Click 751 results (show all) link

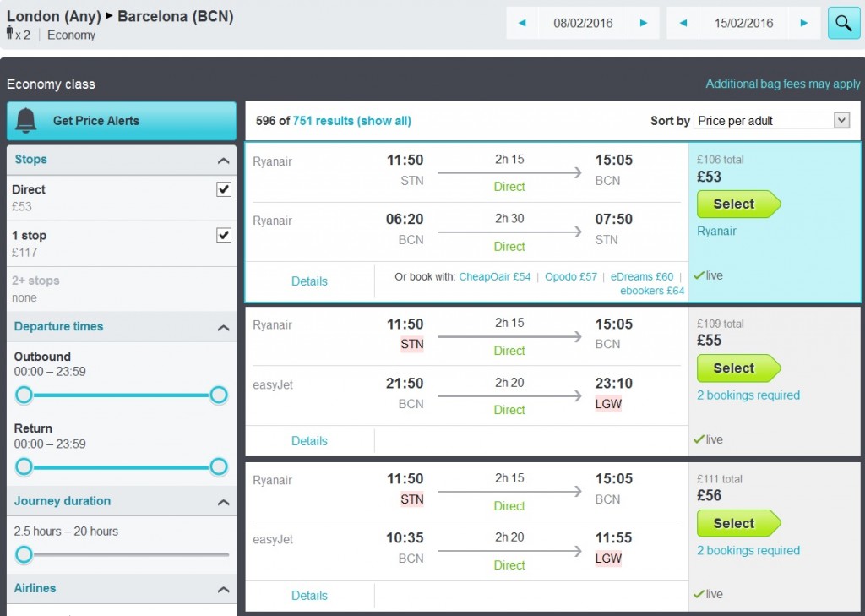351,121
